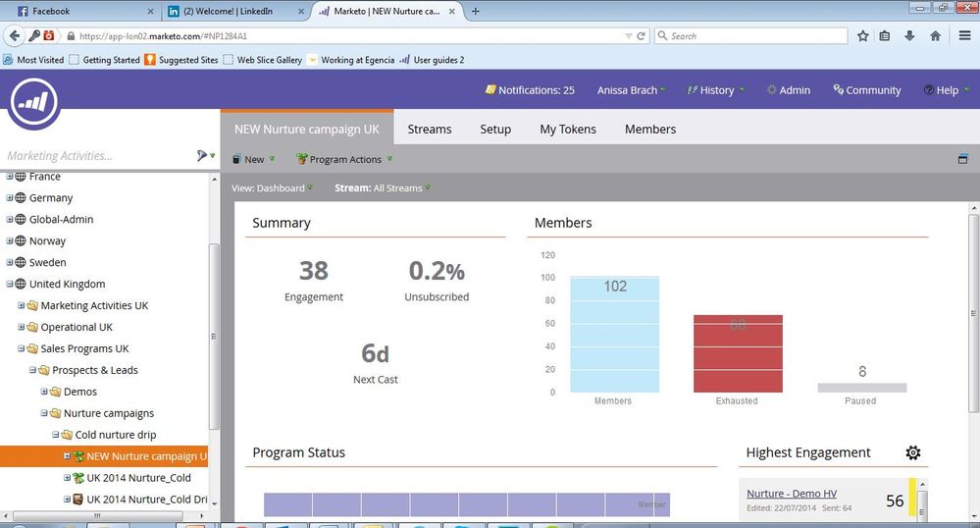The width and height of the screenshot is (980, 528).
Task: Open the Anissa Brach user menu
Action: [x=631, y=90]
